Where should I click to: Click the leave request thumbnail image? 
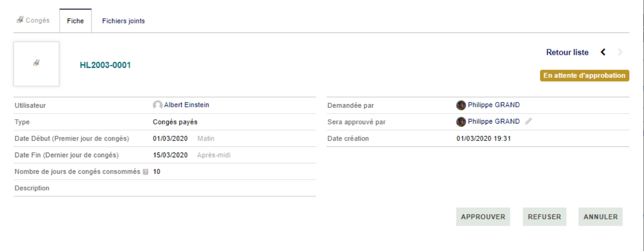(x=36, y=64)
